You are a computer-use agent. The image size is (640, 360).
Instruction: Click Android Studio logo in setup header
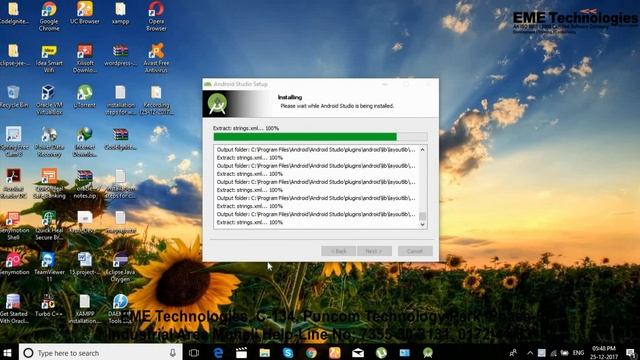(x=217, y=104)
